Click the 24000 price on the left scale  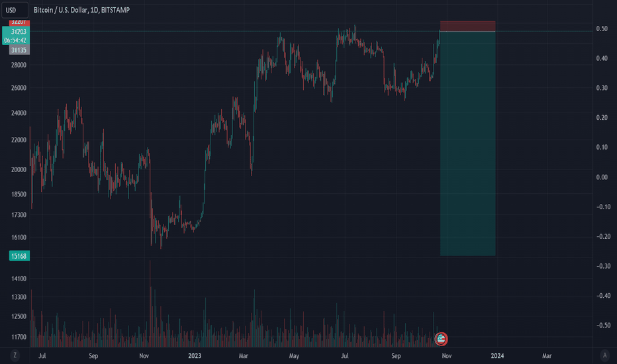pyautogui.click(x=18, y=113)
